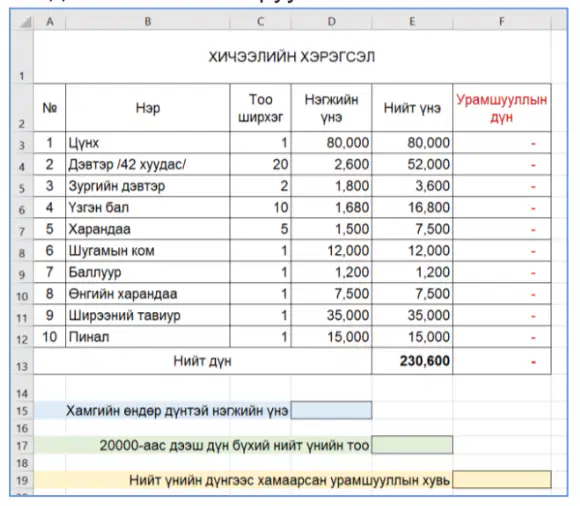Select quantity cell with value 20
Screen dimensions: 580x506
(260, 164)
